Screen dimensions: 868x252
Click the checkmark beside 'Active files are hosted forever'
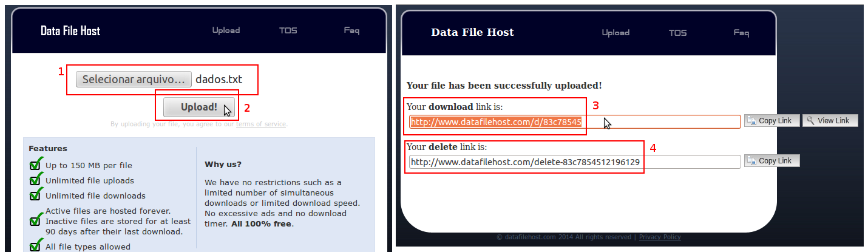click(36, 221)
